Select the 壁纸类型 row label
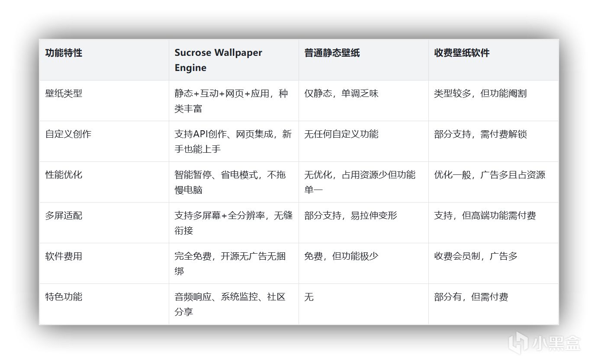 click(64, 93)
